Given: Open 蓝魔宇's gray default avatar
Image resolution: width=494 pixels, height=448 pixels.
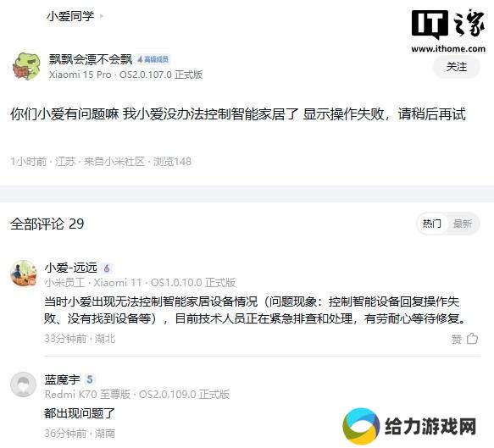Looking at the screenshot, I should point(24,384).
